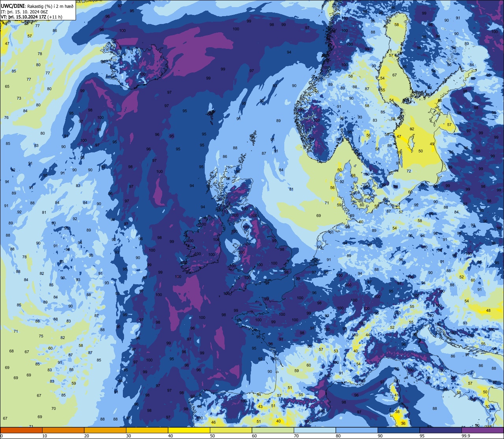Click the "41" humidity value over Corsica

coord(397,395)
